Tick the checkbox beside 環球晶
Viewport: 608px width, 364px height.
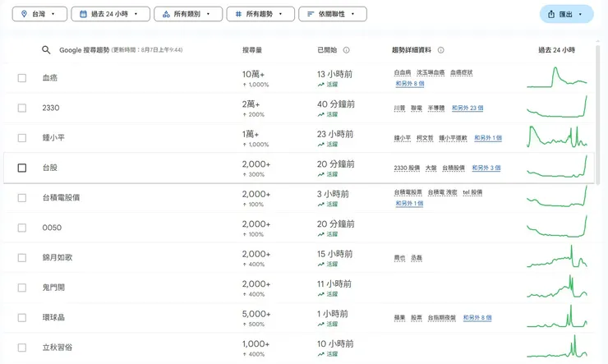[22, 317]
